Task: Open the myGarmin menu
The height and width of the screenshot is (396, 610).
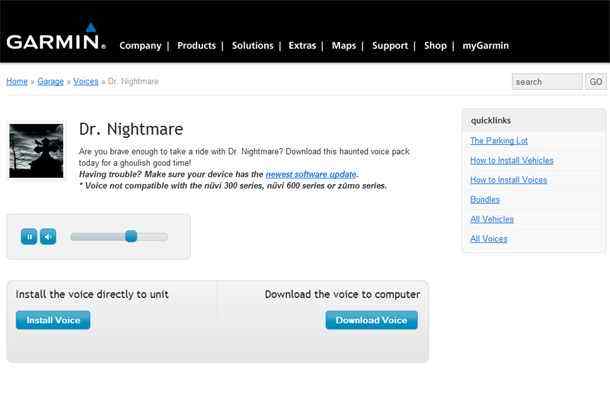Action: [x=485, y=46]
